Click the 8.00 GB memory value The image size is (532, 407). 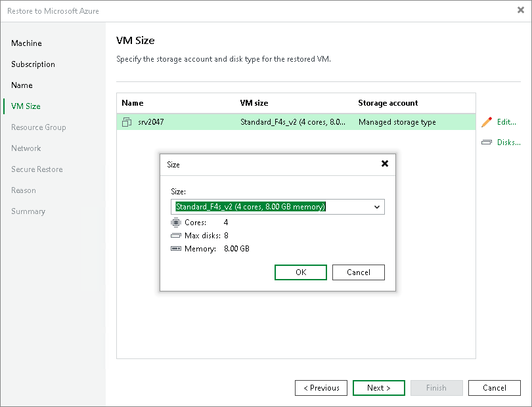pyautogui.click(x=236, y=249)
